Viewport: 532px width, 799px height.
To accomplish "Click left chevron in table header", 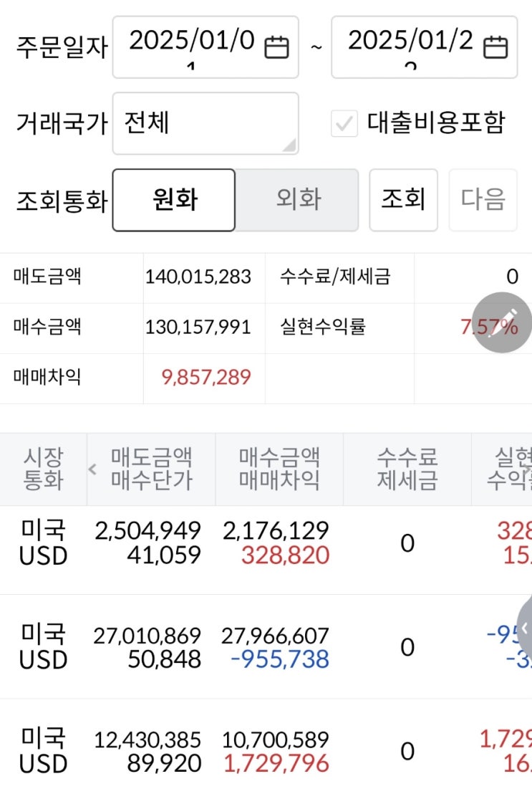I will click(92, 469).
